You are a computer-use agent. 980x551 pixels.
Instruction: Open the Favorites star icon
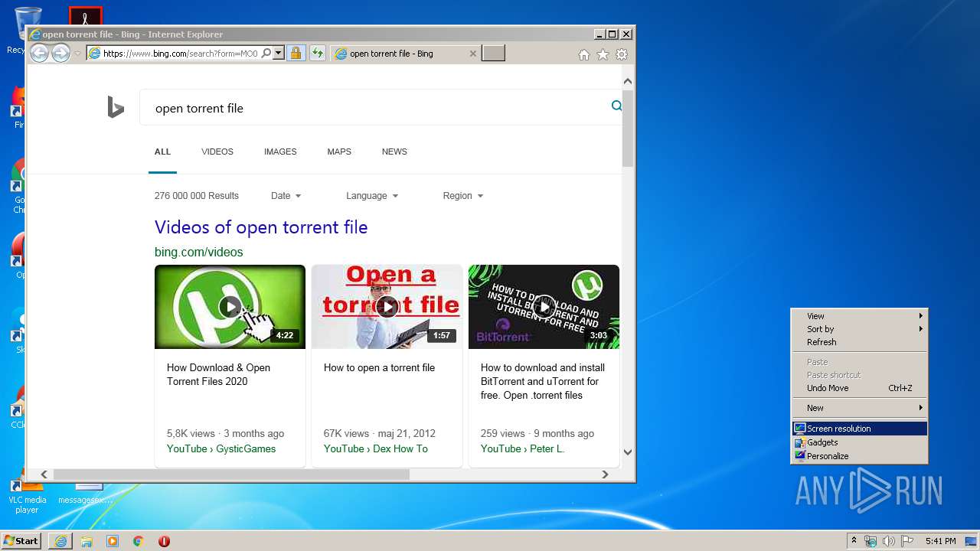tap(603, 54)
